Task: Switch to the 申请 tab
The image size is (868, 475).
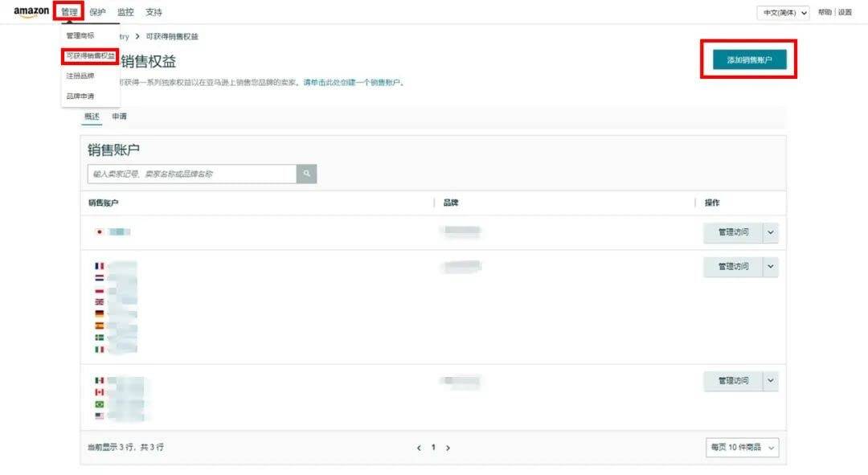Action: pyautogui.click(x=119, y=117)
